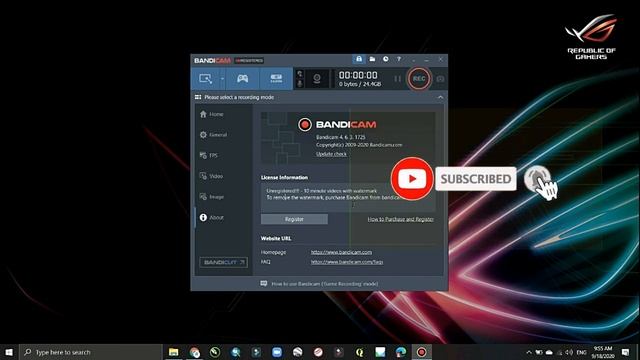Click the 'Type here to search' taskbar box
The width and height of the screenshot is (640, 360).
(91, 352)
